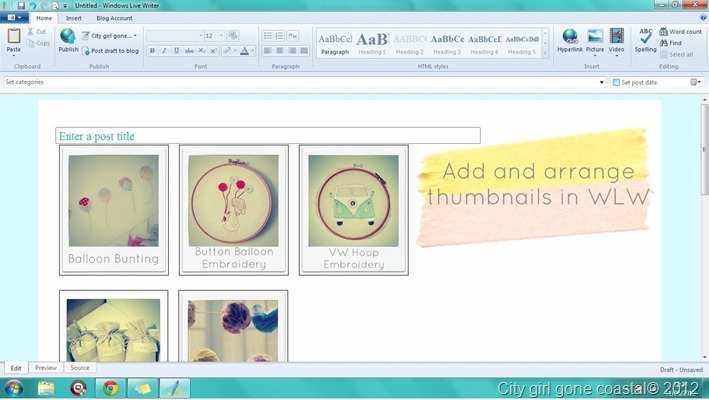The height and width of the screenshot is (400, 709).
Task: Align text right
Action: point(292,51)
